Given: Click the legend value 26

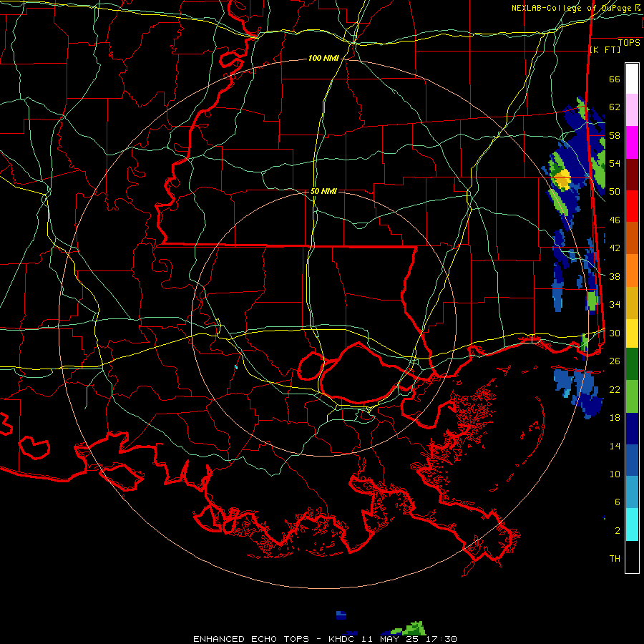Looking at the screenshot, I should [615, 361].
